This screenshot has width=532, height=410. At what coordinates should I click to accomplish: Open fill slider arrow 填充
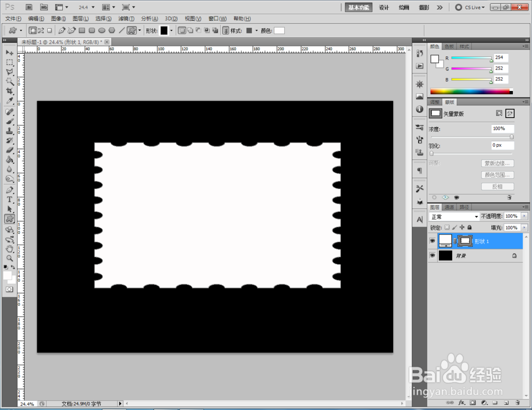[524, 228]
